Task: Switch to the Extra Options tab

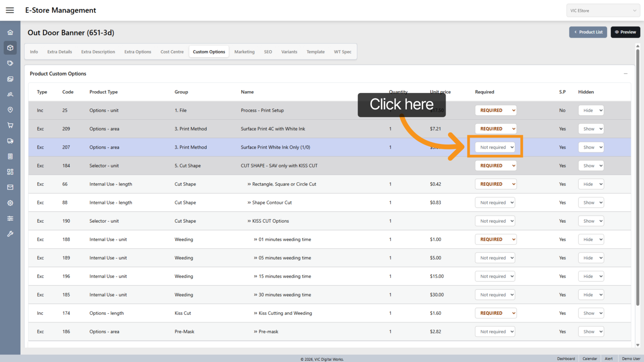Action: click(x=138, y=52)
